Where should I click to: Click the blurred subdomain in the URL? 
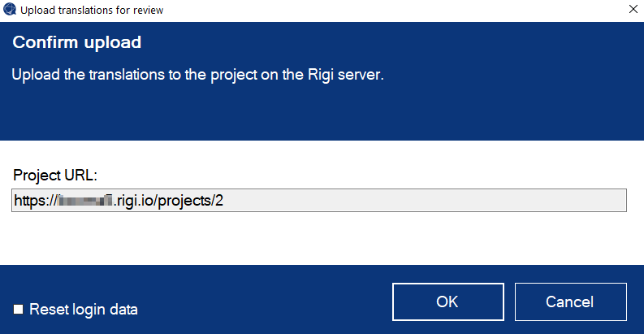coord(85,201)
